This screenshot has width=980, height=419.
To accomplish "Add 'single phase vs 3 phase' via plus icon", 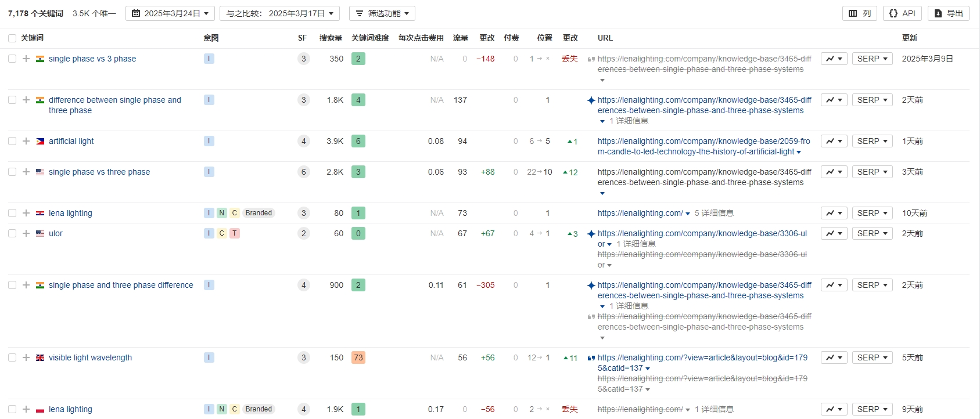I will tap(26, 59).
